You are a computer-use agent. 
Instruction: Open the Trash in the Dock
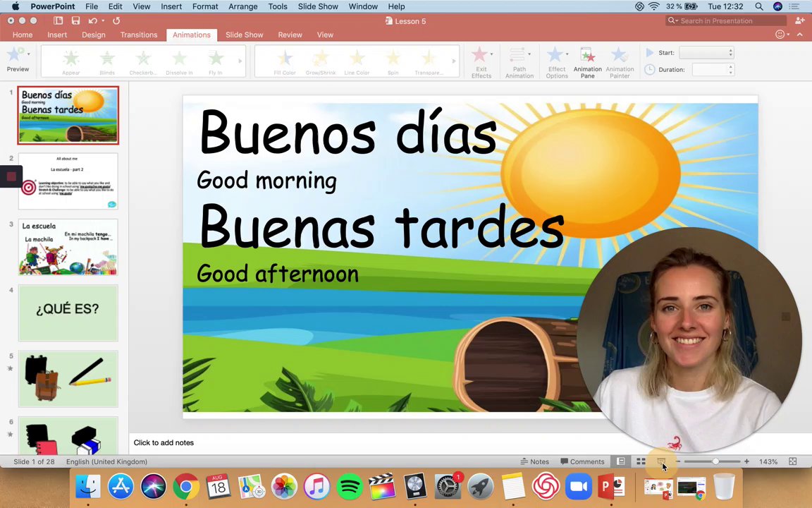pyautogui.click(x=724, y=487)
